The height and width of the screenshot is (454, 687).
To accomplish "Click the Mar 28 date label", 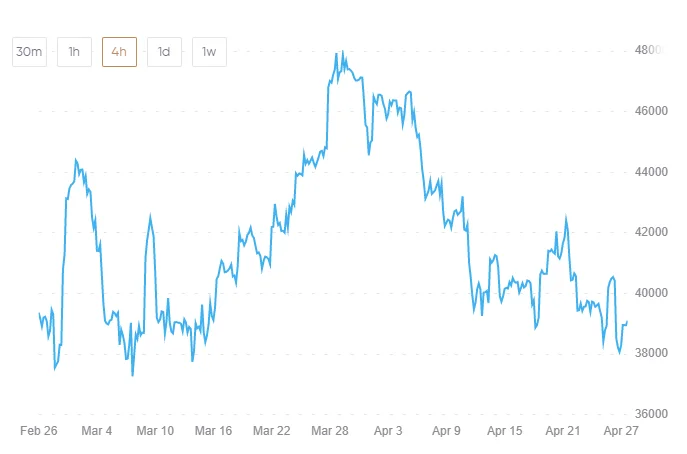I will pos(330,430).
